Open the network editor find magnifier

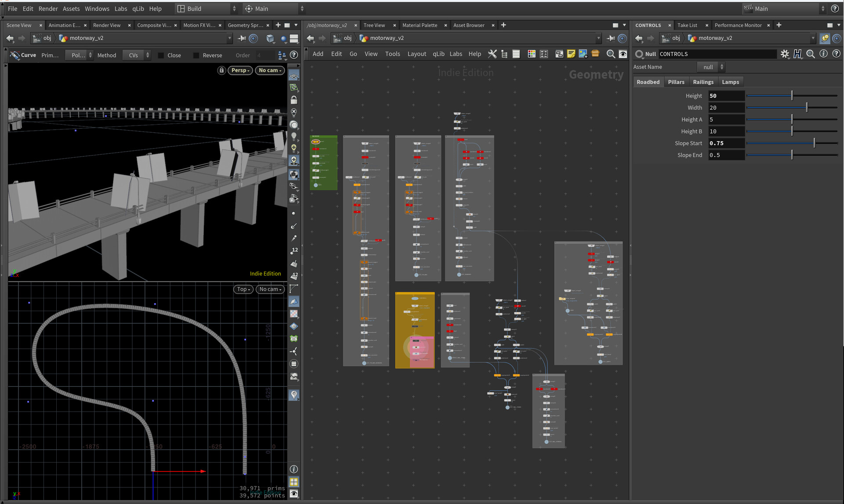coord(611,54)
